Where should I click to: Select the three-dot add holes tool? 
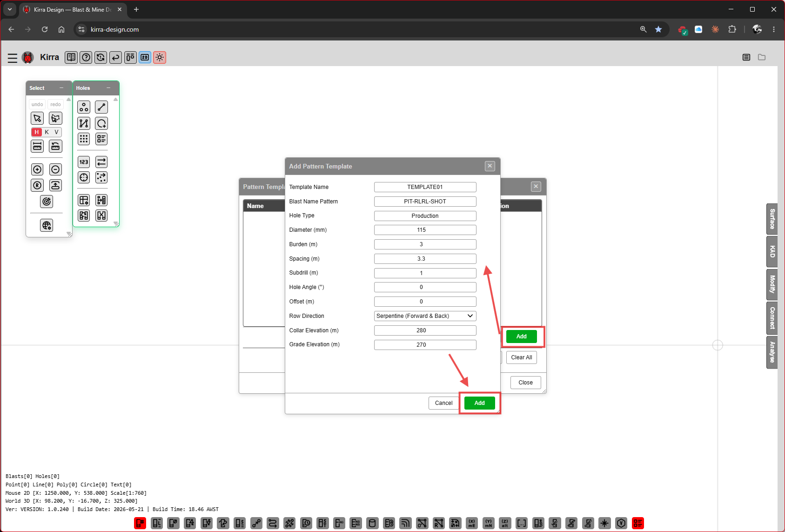click(84, 107)
